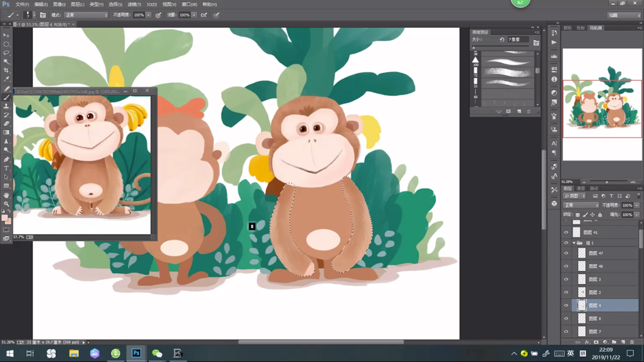
Task: Toggle lock all on layer
Action: point(600,215)
